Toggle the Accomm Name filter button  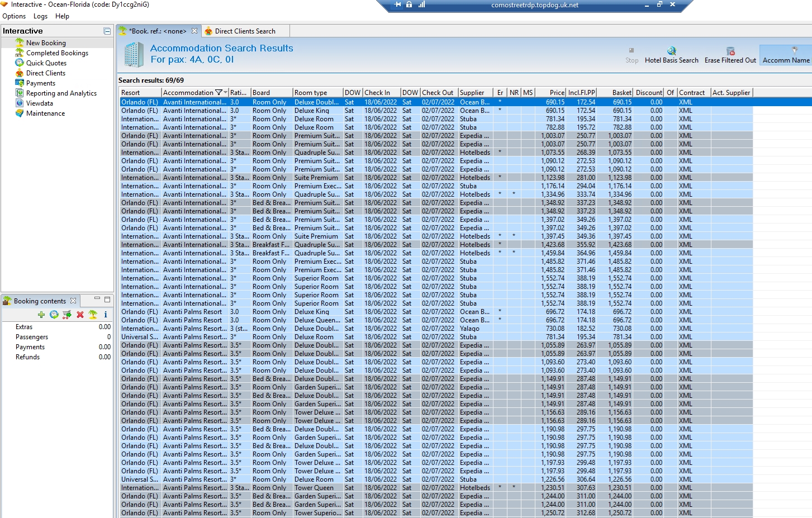click(786, 55)
